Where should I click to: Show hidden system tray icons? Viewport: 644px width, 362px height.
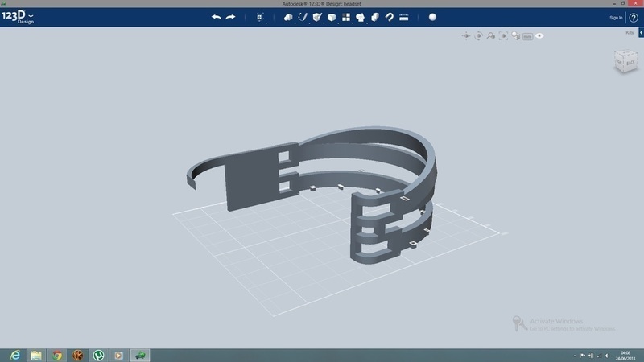[x=575, y=356]
